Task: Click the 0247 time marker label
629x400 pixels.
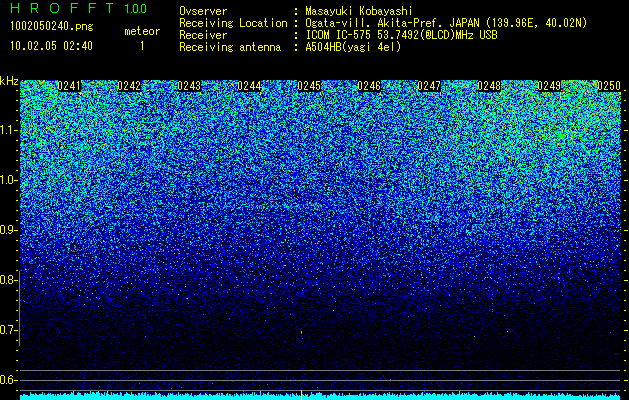Action: click(x=429, y=86)
